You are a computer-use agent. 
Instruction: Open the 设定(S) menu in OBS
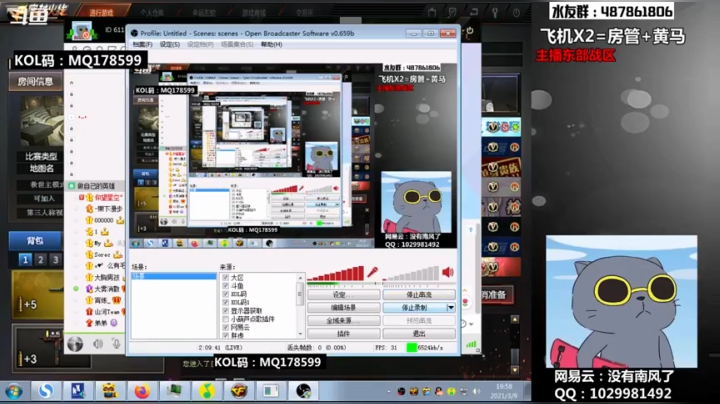coord(169,45)
